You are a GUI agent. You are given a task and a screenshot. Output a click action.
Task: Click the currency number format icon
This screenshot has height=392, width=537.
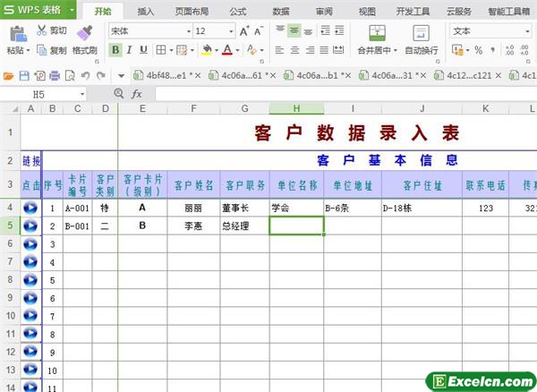[x=457, y=50]
